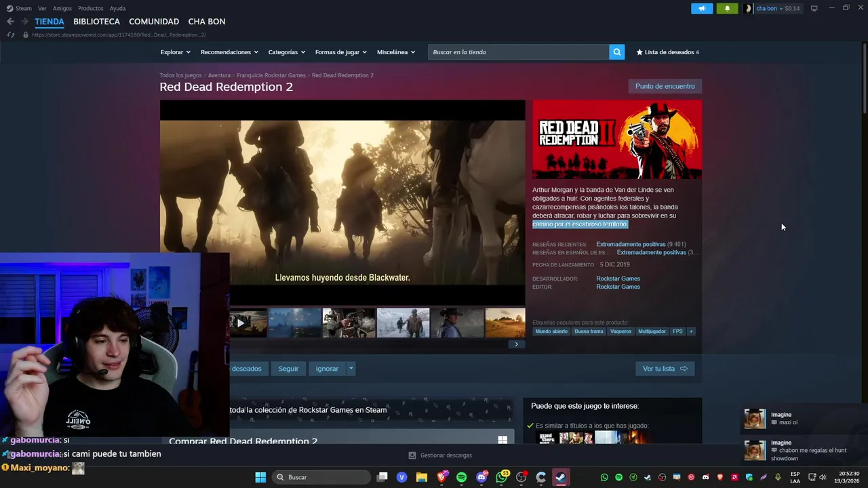The height and width of the screenshot is (488, 868).
Task: Switch to the BIBLIOTECA tab
Action: point(96,22)
